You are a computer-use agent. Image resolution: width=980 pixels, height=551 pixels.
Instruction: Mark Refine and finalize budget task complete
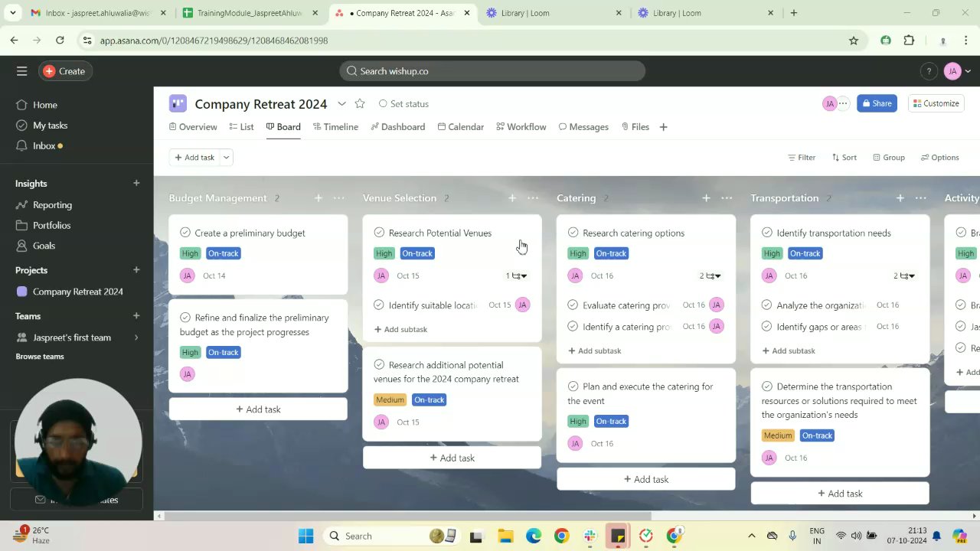[185, 318]
